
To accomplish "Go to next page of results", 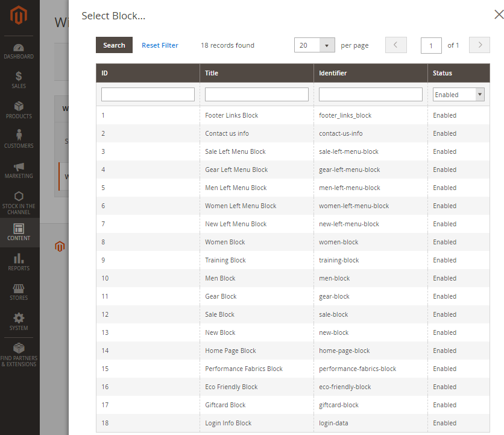I will tap(479, 45).
